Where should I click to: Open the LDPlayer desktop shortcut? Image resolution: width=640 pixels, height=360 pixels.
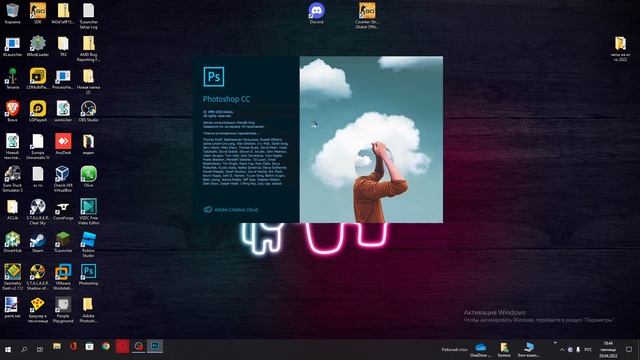(38, 111)
